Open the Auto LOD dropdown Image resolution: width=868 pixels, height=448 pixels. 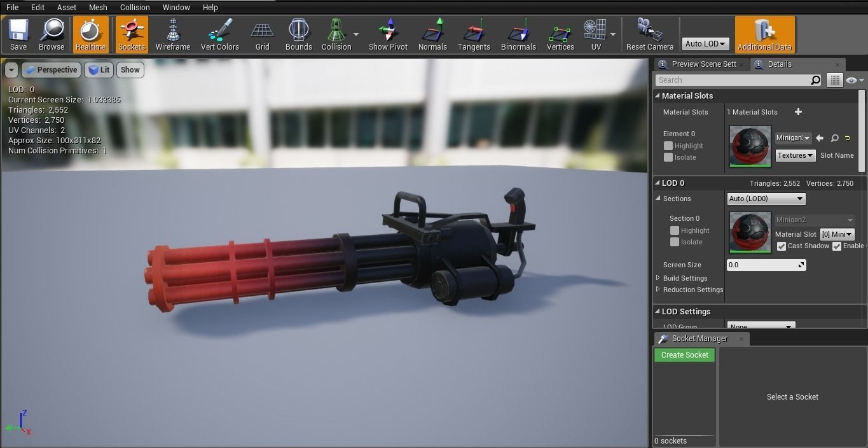(706, 44)
